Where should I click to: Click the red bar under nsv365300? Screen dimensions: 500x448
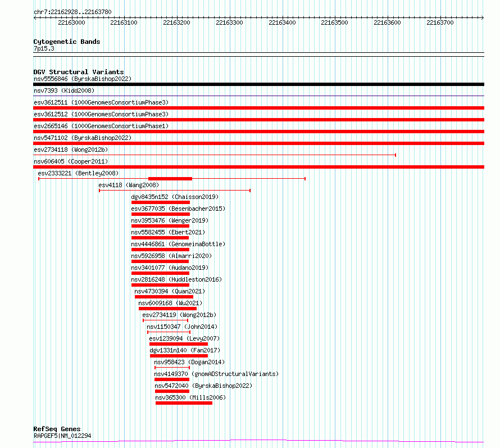184,404
